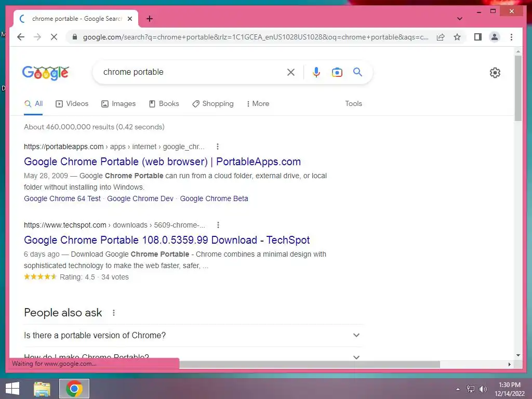Screen dimensions: 532x399
Task: Click the Google holiday logo
Action: (46, 73)
